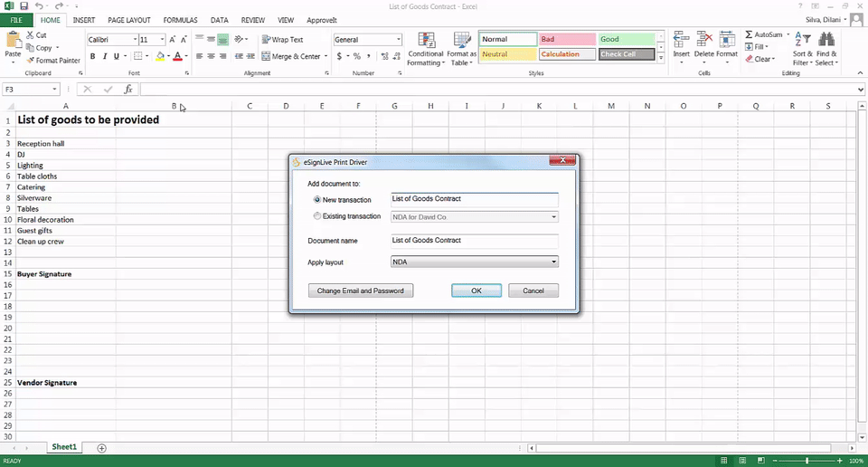The height and width of the screenshot is (467, 868).
Task: Switch to the INSERT tab
Action: coord(83,20)
